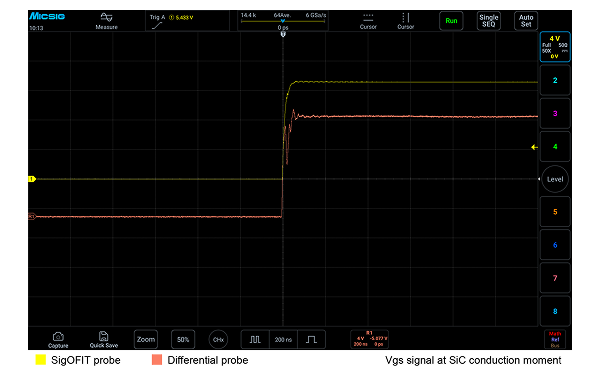Click the '14.4 k' memory depth text
This screenshot has height=380, width=600.
pos(248,15)
